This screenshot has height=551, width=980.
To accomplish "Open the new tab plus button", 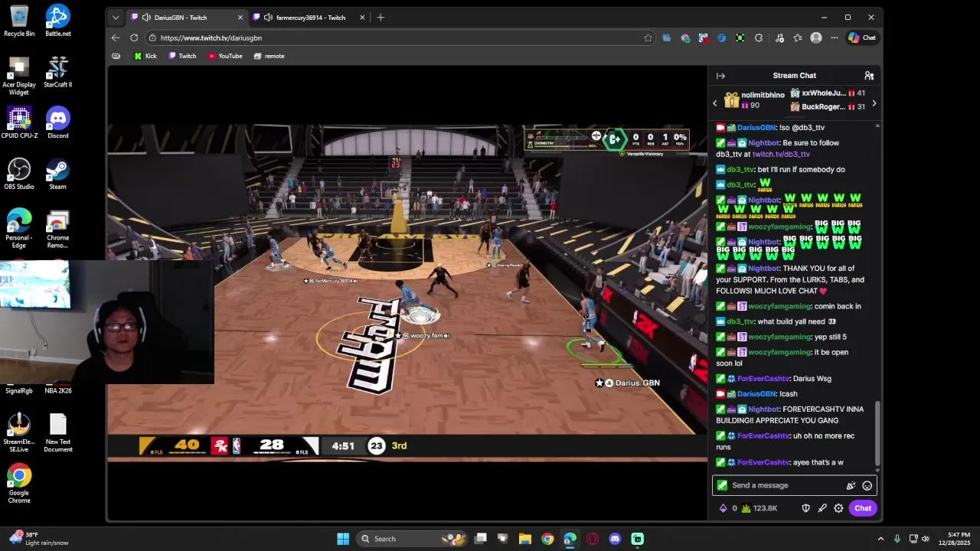I will [381, 18].
